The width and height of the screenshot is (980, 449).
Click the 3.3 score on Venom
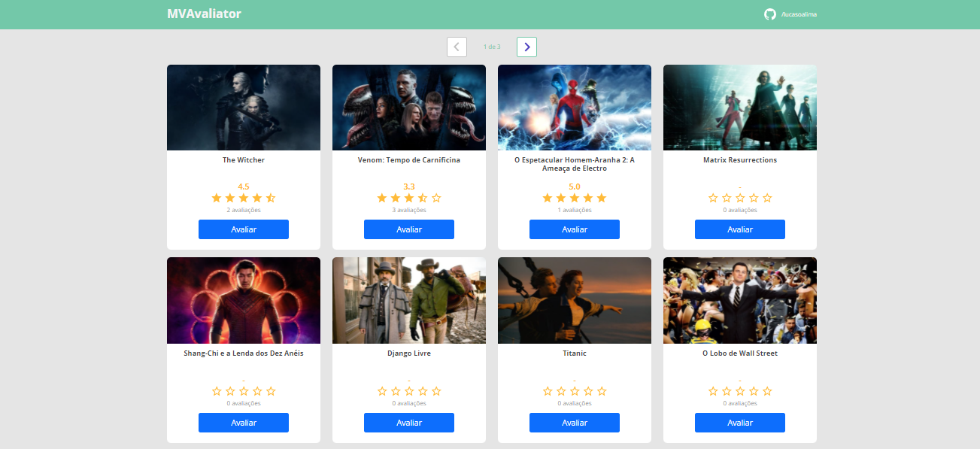409,187
